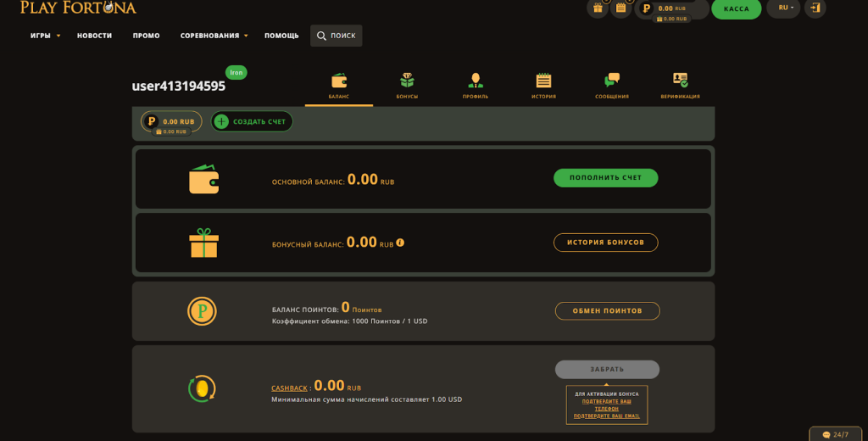Open the Промо menu item
The width and height of the screenshot is (868, 441).
pos(146,36)
